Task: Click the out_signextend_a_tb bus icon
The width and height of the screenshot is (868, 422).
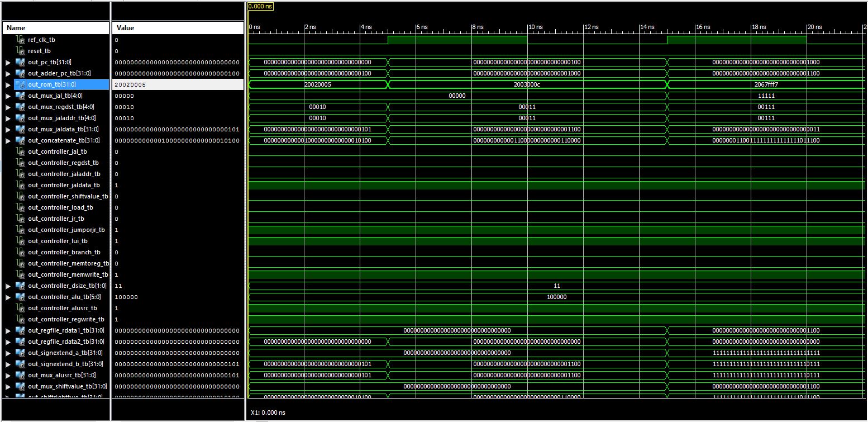Action: 20,353
